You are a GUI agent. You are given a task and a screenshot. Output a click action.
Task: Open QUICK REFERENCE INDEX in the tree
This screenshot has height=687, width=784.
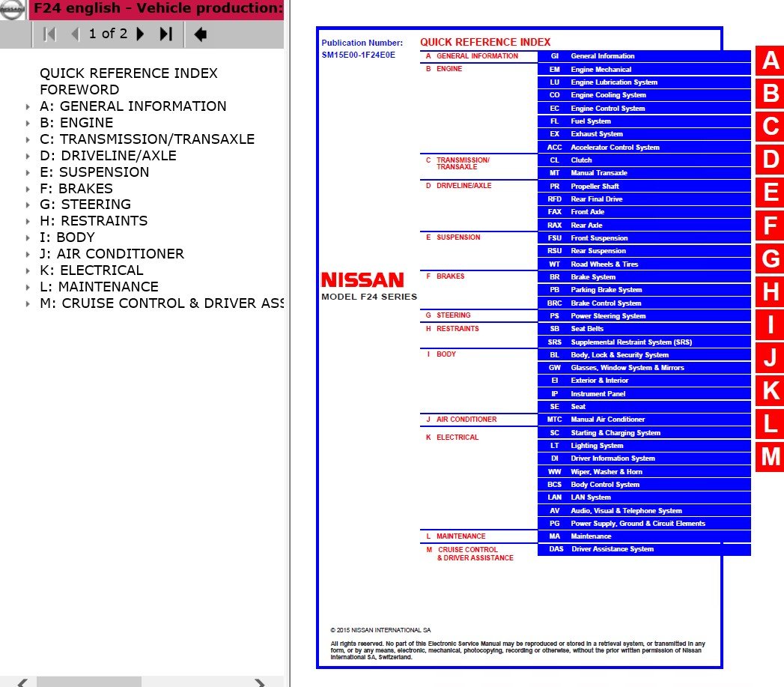129,73
